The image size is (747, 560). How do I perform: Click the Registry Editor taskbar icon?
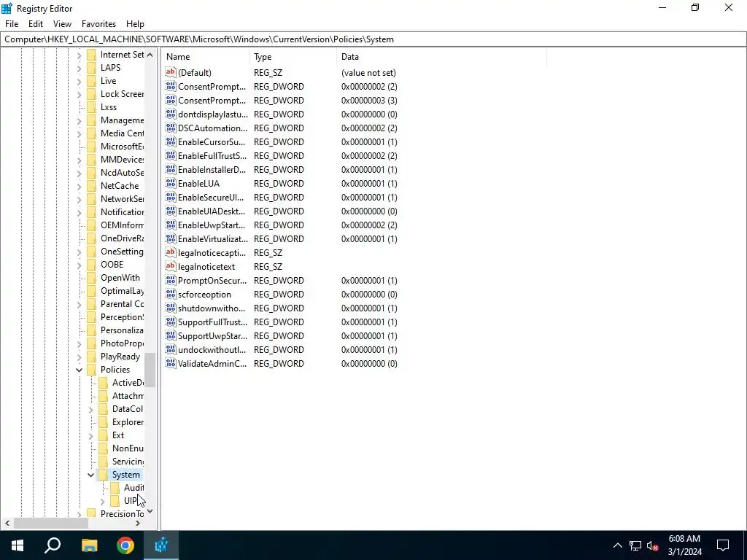(x=161, y=545)
